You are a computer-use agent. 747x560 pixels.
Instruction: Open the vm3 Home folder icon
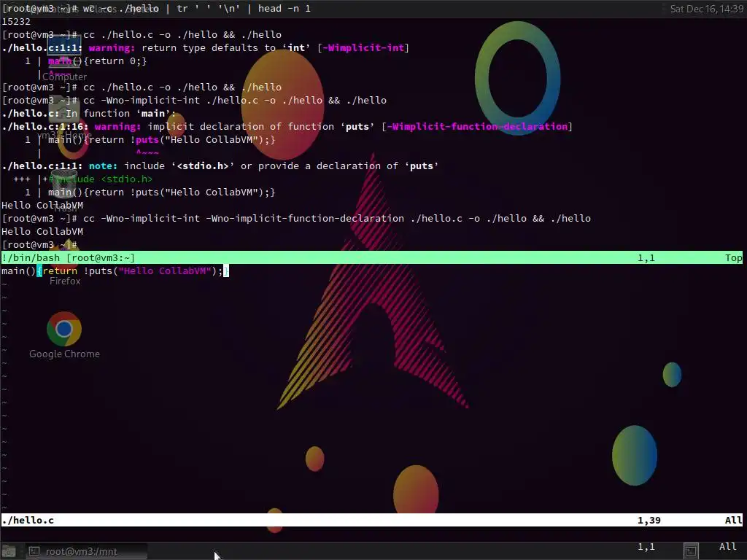click(64, 111)
